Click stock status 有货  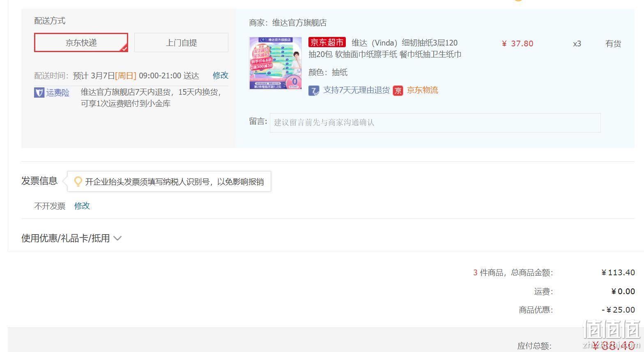(613, 43)
